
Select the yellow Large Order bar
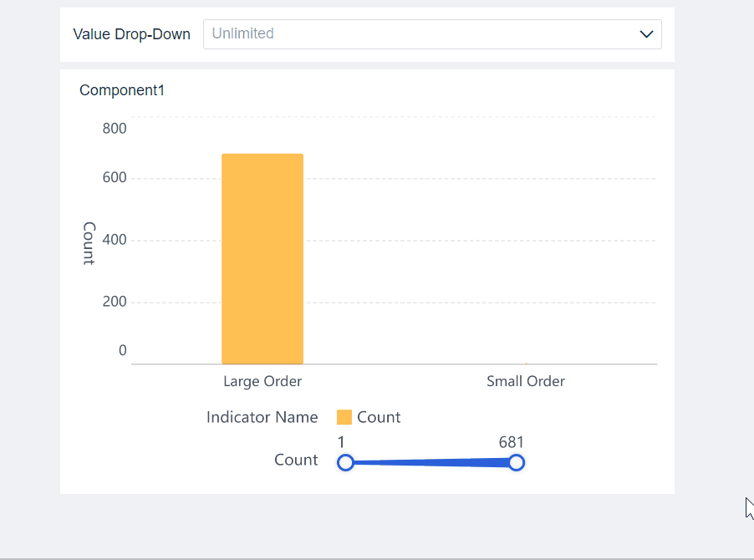pos(262,257)
